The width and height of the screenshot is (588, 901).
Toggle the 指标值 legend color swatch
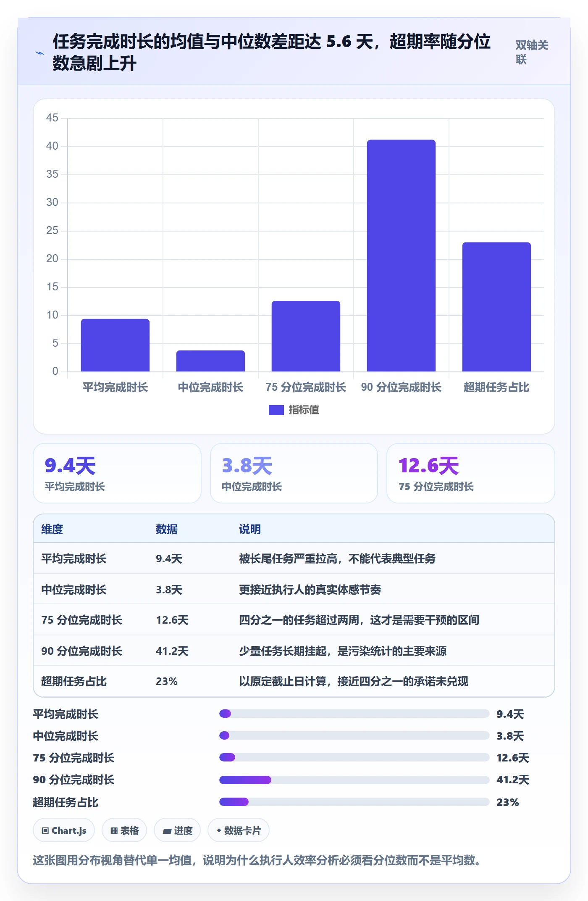276,410
